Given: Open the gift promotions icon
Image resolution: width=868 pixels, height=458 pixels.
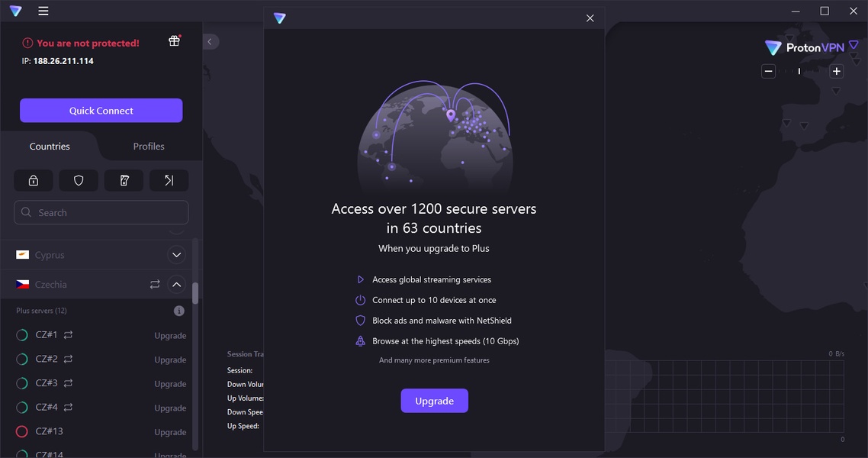Looking at the screenshot, I should click(x=174, y=41).
